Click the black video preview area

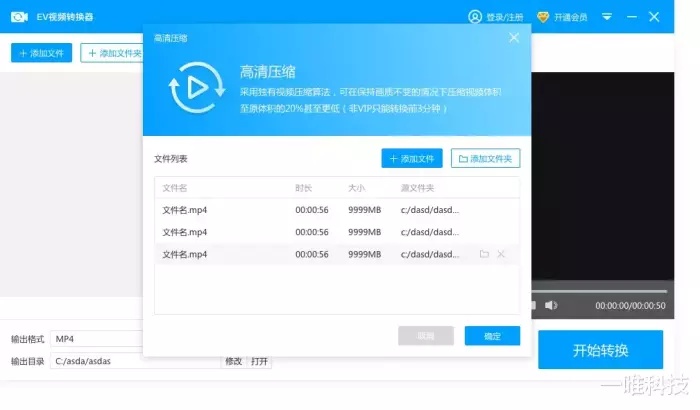click(603, 176)
